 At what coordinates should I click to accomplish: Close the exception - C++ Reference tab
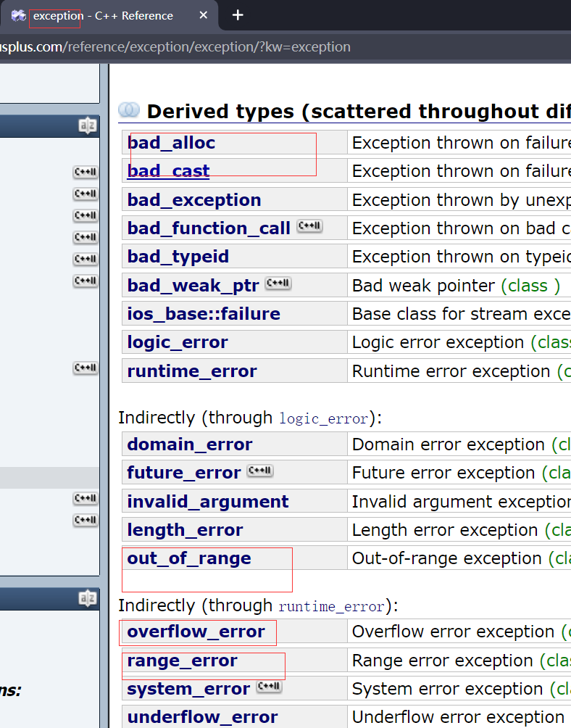[x=203, y=15]
